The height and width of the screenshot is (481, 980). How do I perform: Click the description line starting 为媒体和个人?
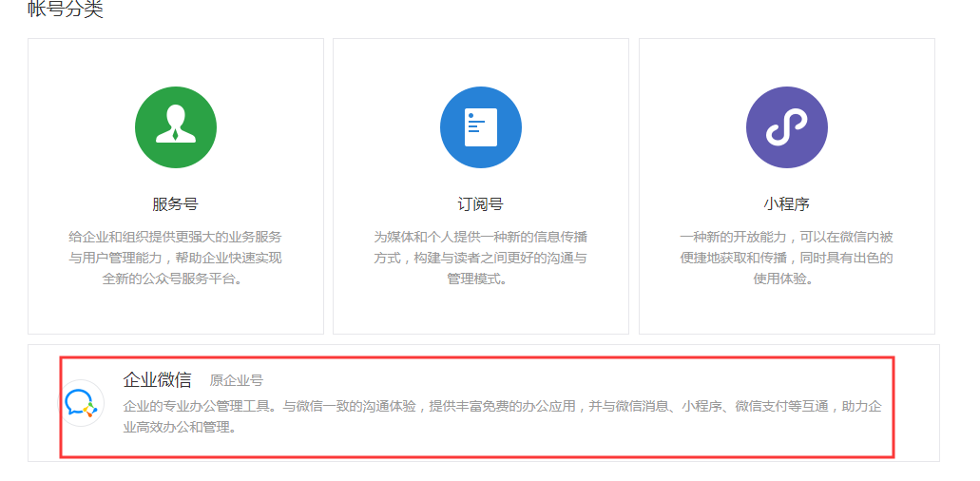(481, 237)
